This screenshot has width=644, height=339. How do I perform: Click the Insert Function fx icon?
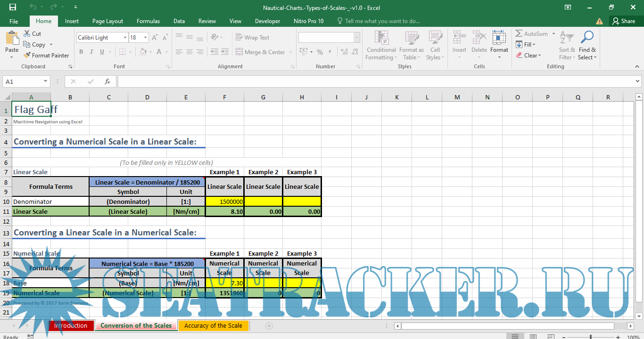(x=107, y=81)
